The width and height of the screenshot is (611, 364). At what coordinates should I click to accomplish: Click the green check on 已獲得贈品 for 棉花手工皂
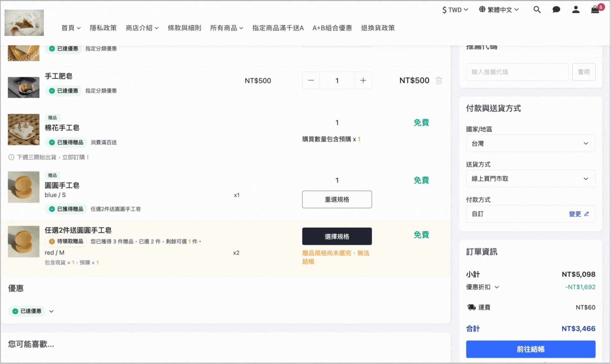52,142
